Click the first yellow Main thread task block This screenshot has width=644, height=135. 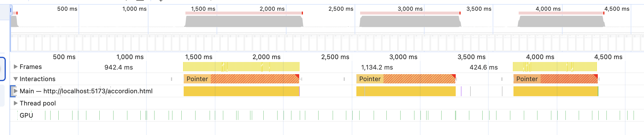[241, 91]
